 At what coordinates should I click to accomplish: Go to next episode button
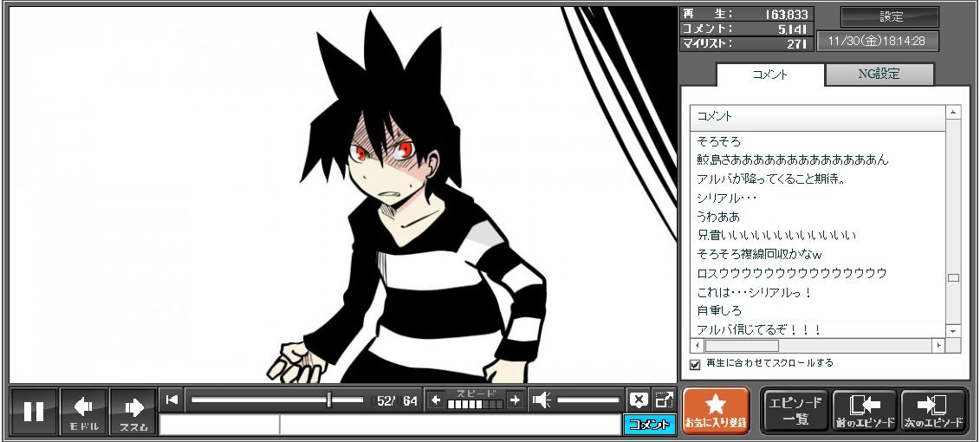934,411
